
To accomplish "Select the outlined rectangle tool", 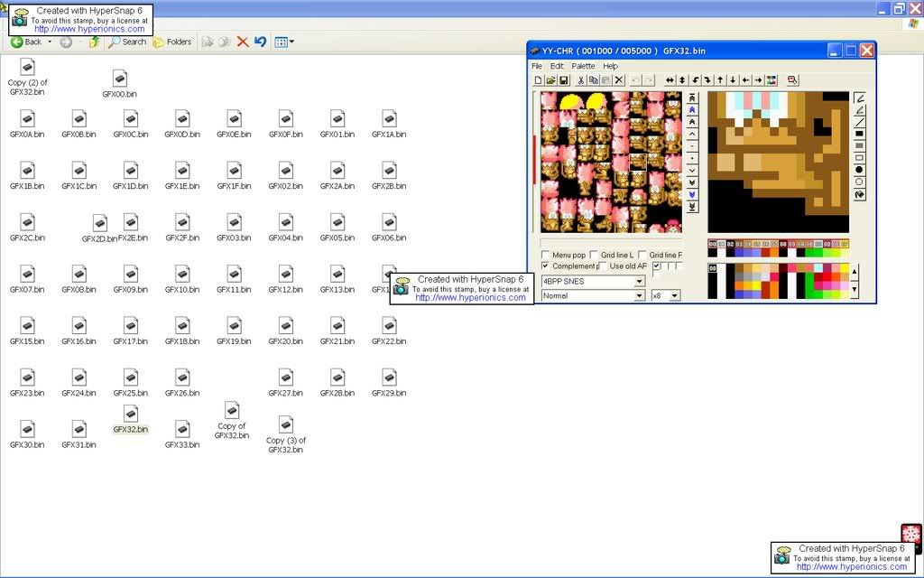I will click(859, 157).
